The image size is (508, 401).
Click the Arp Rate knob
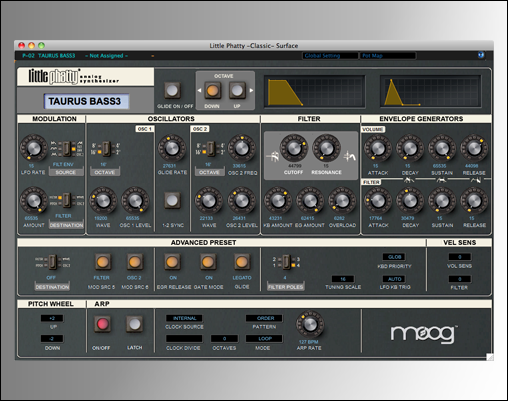(x=310, y=324)
